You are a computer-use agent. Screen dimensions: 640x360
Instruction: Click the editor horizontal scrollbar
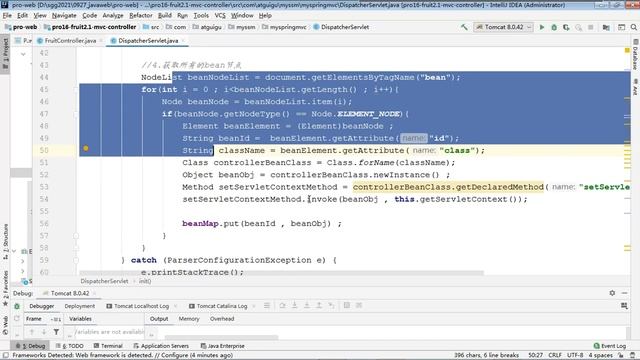(281, 272)
